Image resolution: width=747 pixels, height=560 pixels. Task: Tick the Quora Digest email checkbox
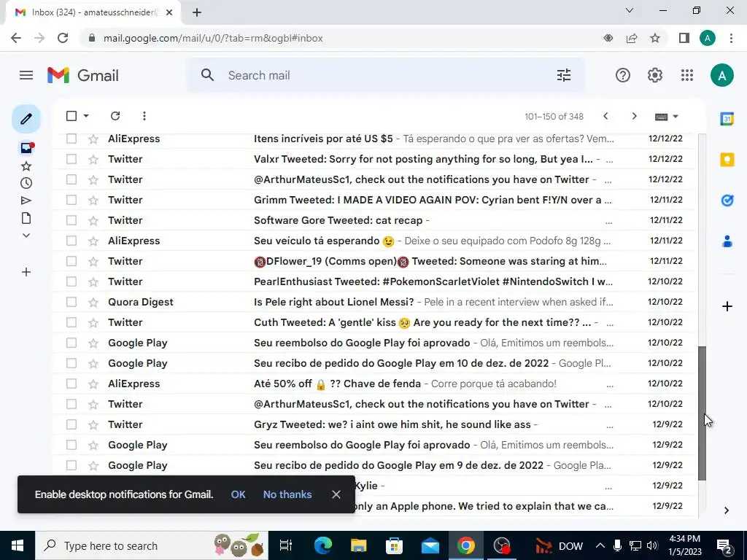pyautogui.click(x=71, y=302)
